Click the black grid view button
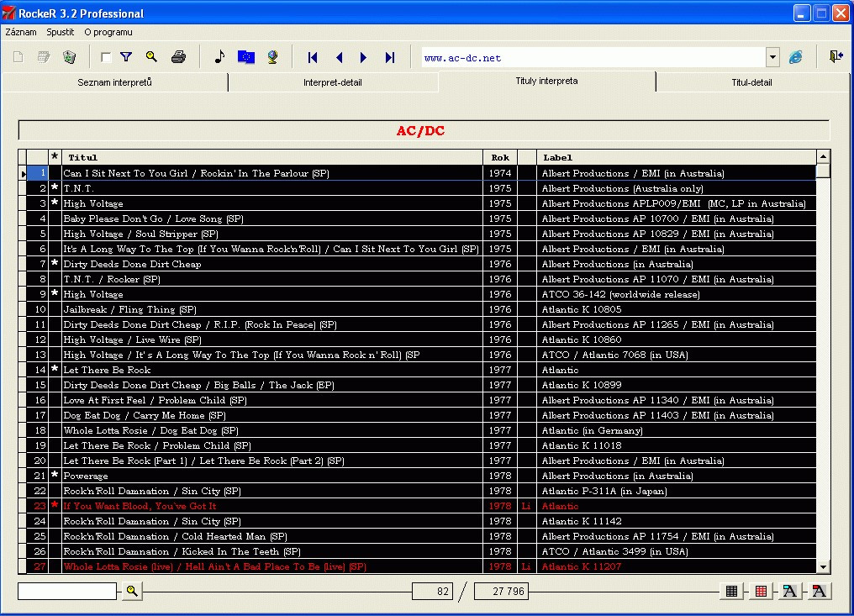The width and height of the screenshot is (854, 616). [x=732, y=591]
